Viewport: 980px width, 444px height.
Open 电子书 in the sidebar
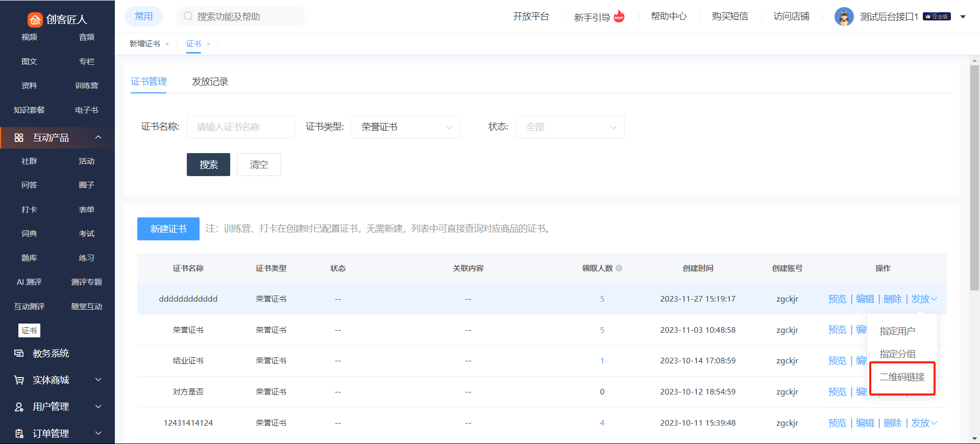[x=86, y=110]
